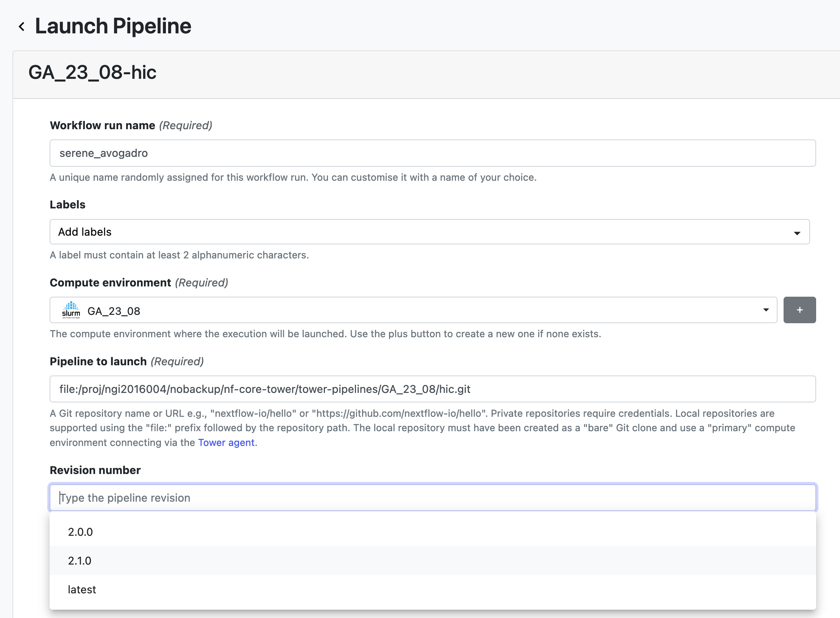The height and width of the screenshot is (618, 840).
Task: Go back using the chevron beside Launch Pipeline
Action: point(22,27)
